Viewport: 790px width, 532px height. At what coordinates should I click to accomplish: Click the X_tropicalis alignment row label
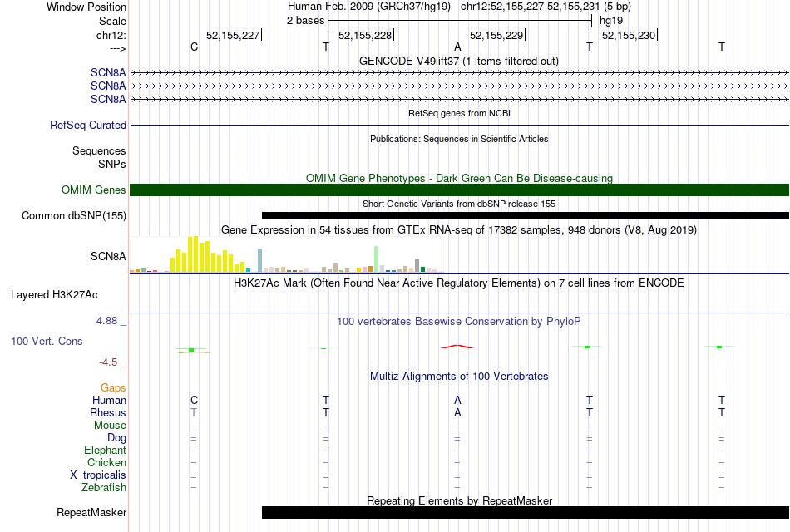coord(98,475)
